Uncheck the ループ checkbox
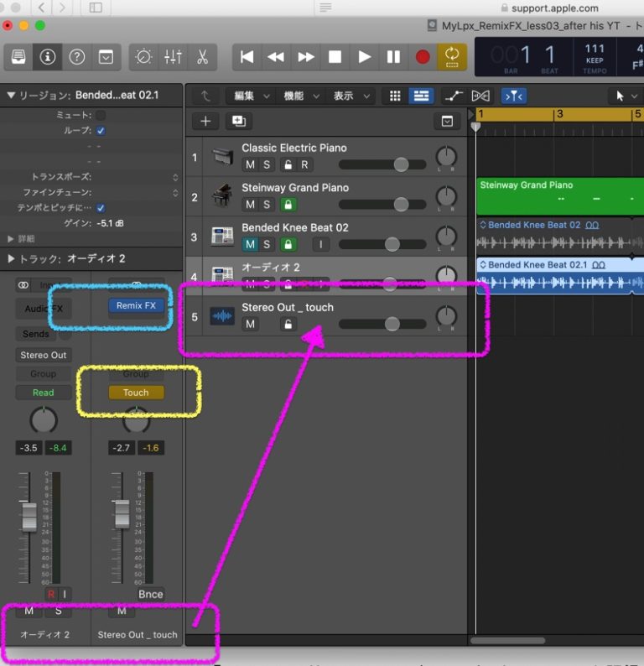644x666 pixels. (x=101, y=131)
